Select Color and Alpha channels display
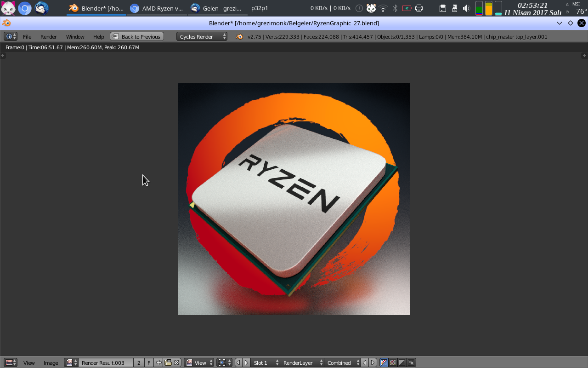Screen dimensions: 588x368 coord(384,362)
